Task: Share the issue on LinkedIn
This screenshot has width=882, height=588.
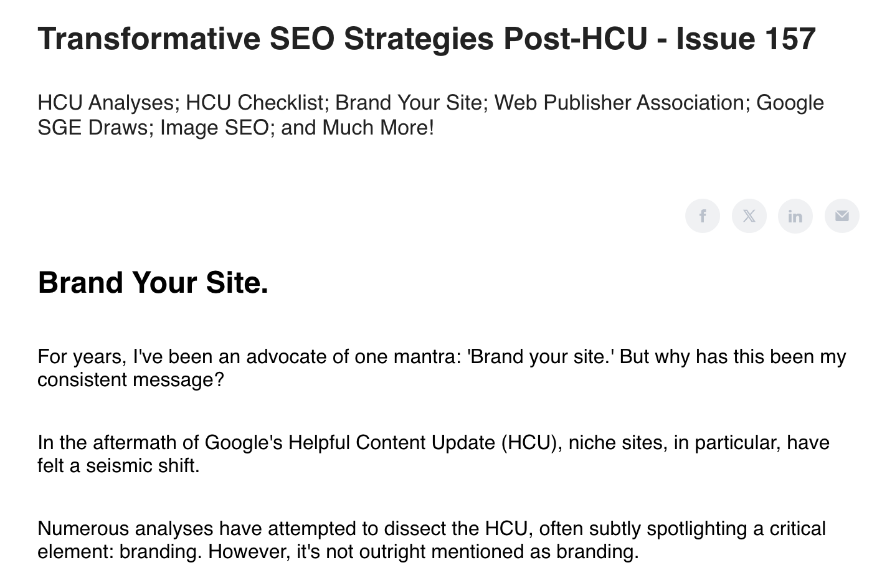Action: pyautogui.click(x=795, y=216)
